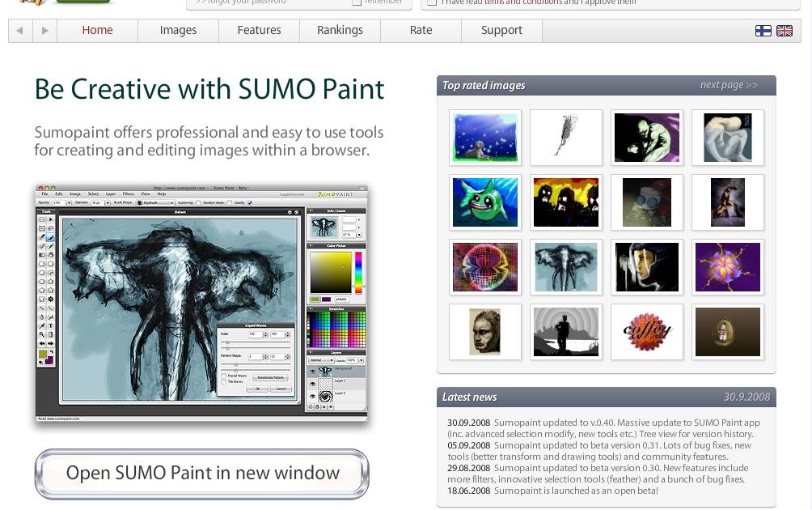Image resolution: width=812 pixels, height=510 pixels.
Task: Open the Filters menu in Sumo Paint
Action: click(x=128, y=193)
